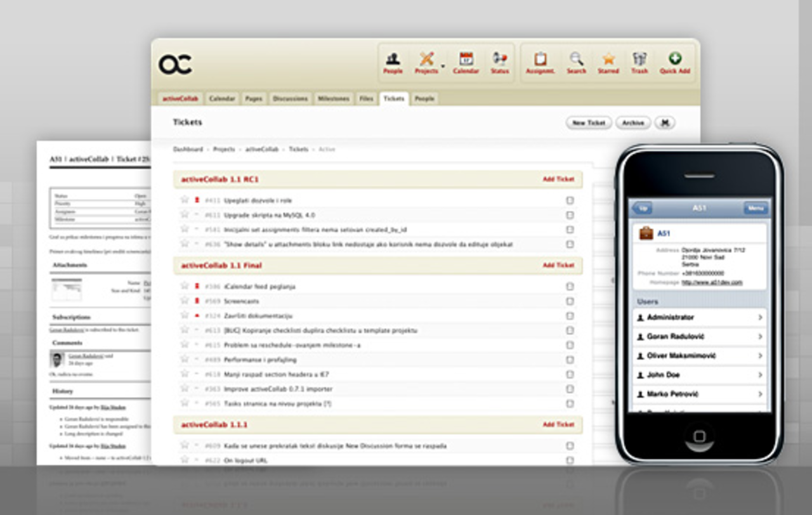Tap the person icon beside Administrator on iPhone

tap(641, 317)
